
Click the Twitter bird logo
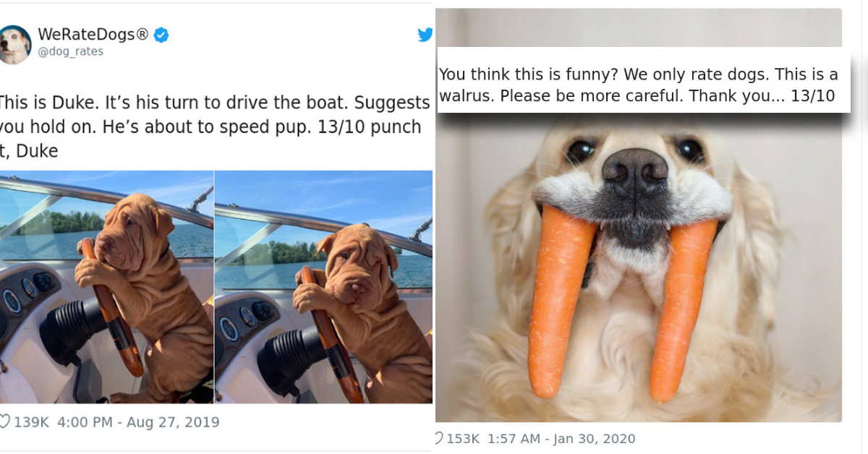[425, 35]
